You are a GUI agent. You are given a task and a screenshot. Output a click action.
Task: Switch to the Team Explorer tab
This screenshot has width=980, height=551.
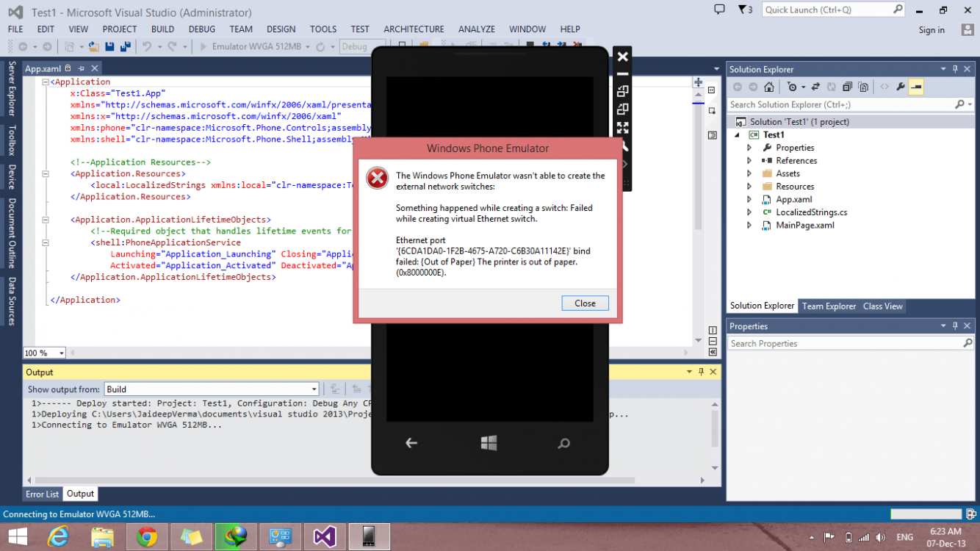[829, 306]
